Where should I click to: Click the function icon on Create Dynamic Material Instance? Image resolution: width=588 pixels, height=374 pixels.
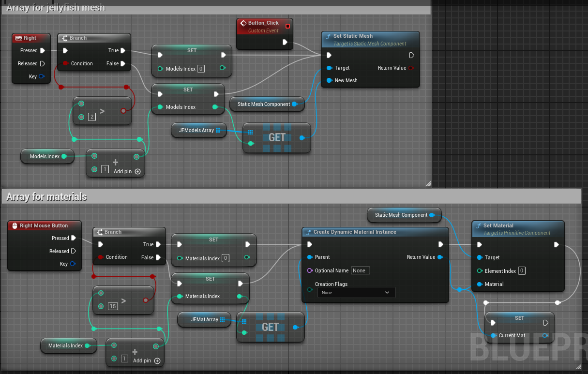click(309, 232)
